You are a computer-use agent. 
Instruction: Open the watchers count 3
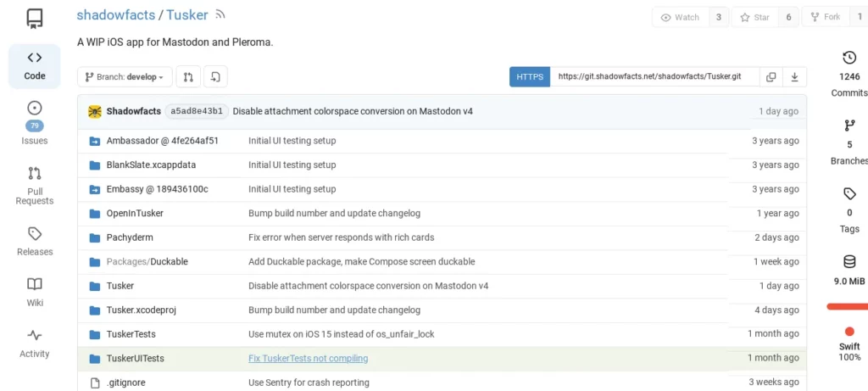coord(719,17)
